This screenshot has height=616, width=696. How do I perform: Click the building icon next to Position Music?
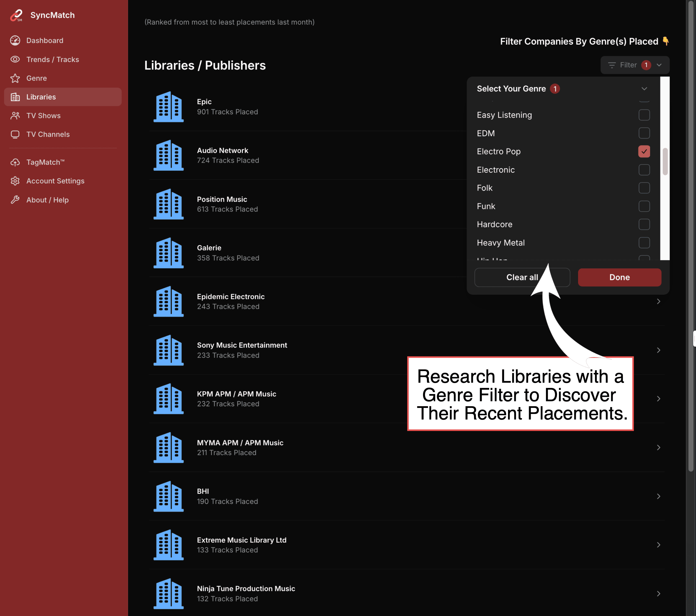click(169, 204)
